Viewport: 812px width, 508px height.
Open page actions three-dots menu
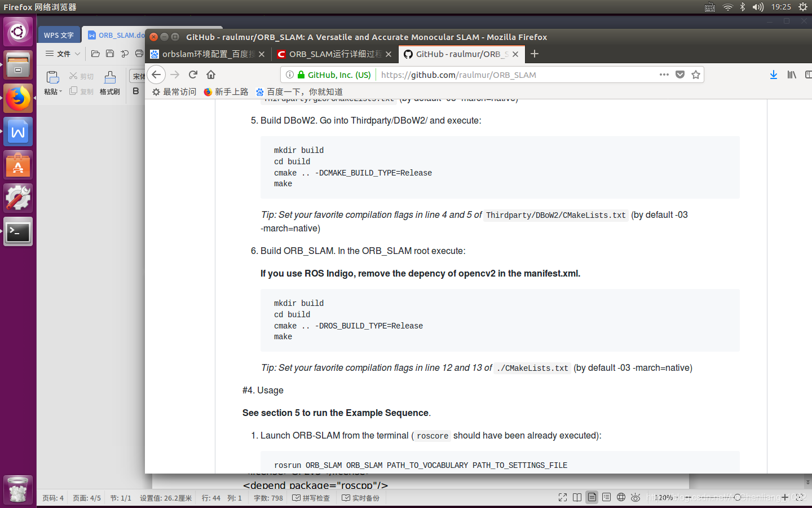coord(664,75)
